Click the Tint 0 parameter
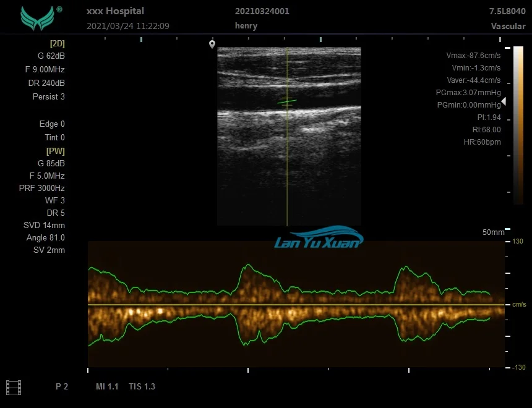 (x=54, y=137)
